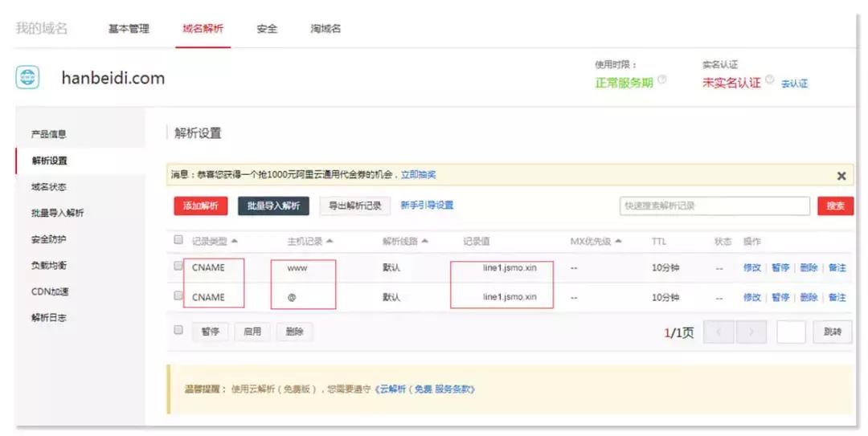
Task: Sort by MX优先级 column arrow
Action: pos(618,241)
